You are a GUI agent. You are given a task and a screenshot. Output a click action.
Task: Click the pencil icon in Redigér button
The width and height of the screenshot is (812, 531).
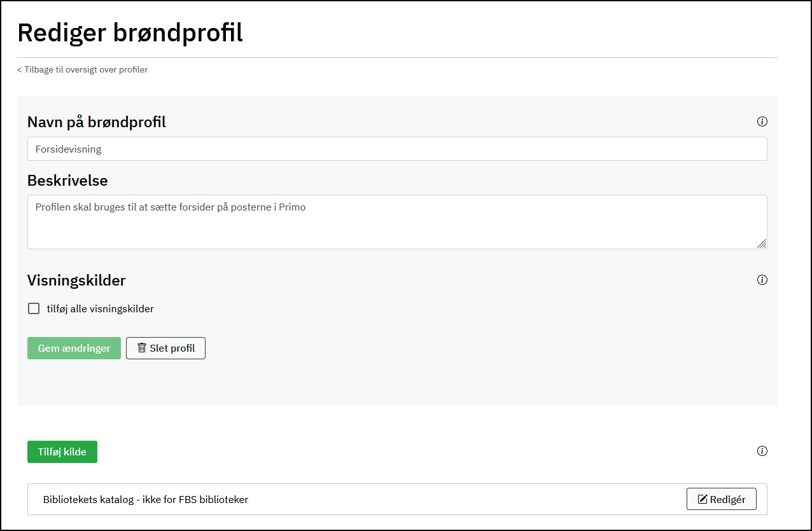pos(703,499)
